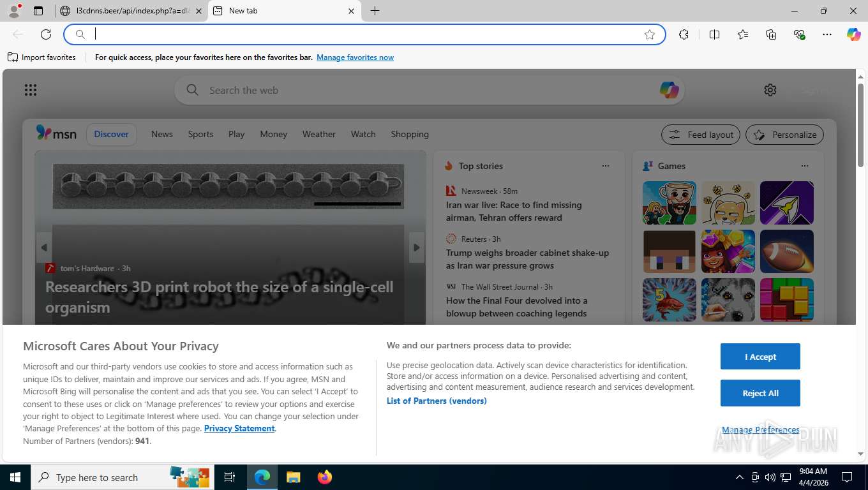
Task: Open the Collections icon
Action: [771, 34]
